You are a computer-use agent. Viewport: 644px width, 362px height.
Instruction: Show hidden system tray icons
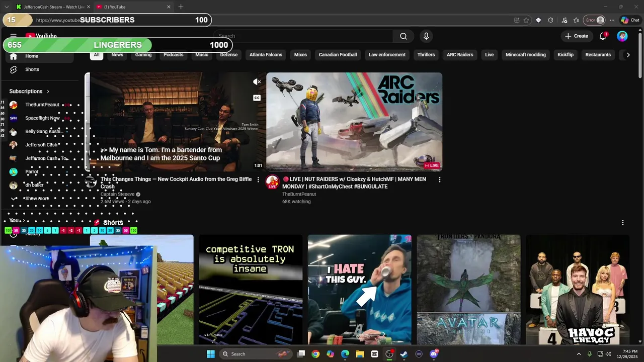578,354
